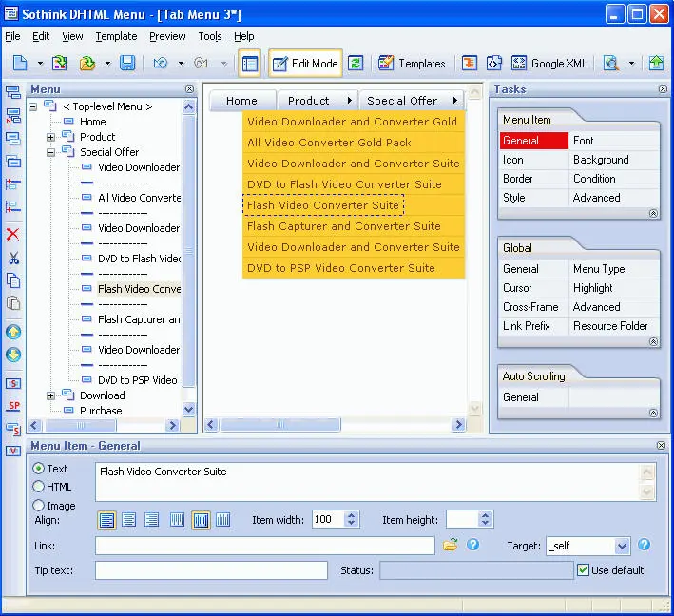Open the New file dropdown arrow

coord(40,64)
